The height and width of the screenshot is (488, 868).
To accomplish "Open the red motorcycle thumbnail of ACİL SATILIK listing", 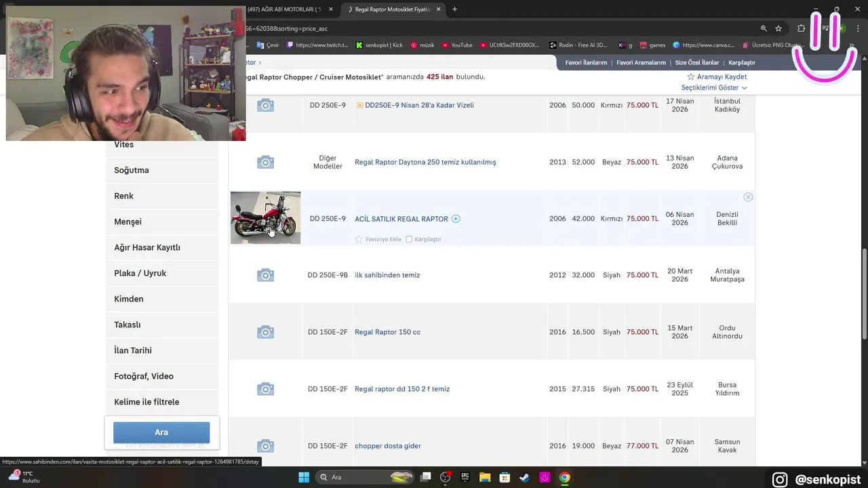I will point(265,218).
